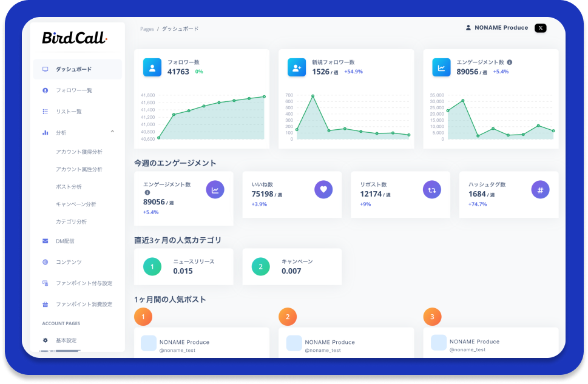Click the blue follower icon in フォロワー数 card
Screen dimensions: 588x384
(x=152, y=68)
